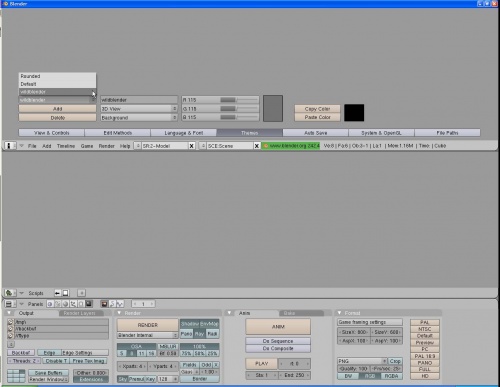
Task: Toggle the MBLUR motion blur button
Action: pos(168,346)
